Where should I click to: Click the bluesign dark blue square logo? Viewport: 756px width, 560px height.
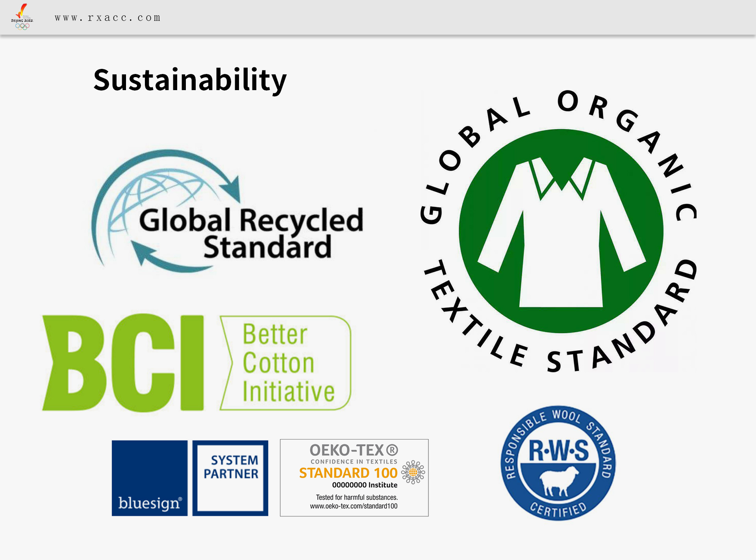coord(150,478)
